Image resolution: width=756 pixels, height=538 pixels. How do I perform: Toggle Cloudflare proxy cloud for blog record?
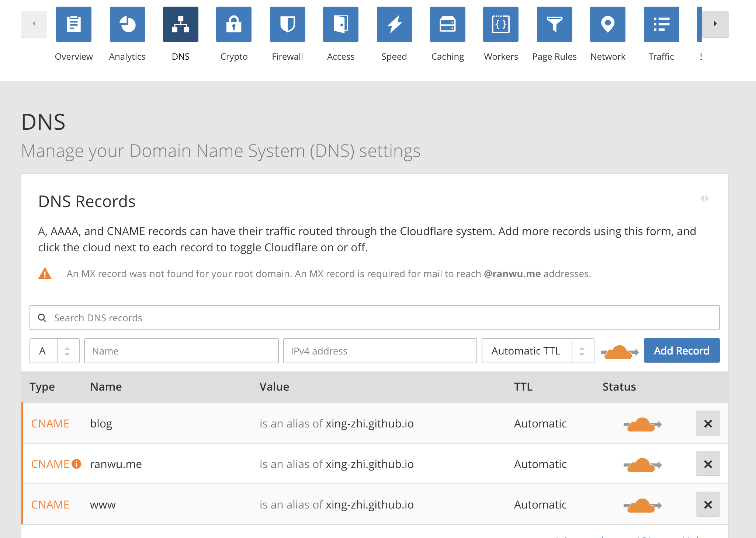642,424
